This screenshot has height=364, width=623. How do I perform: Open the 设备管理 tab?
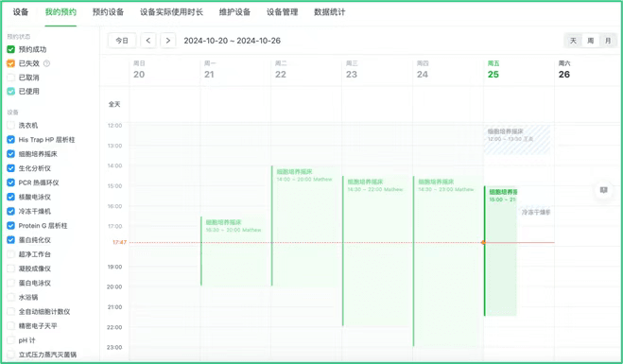[x=282, y=12]
